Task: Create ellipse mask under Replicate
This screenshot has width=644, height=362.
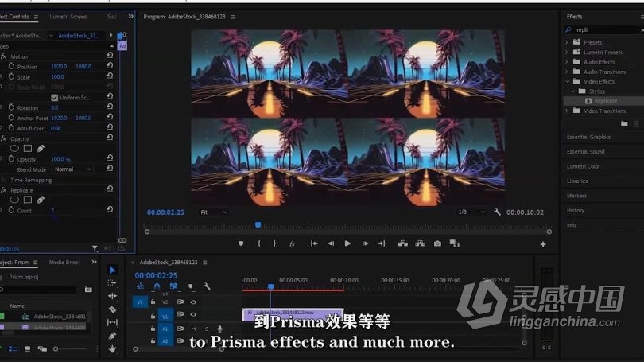Action: pos(14,200)
